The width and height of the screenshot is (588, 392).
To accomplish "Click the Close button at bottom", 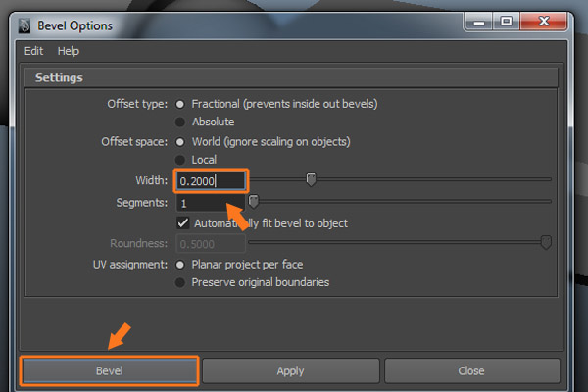I will pyautogui.click(x=471, y=370).
